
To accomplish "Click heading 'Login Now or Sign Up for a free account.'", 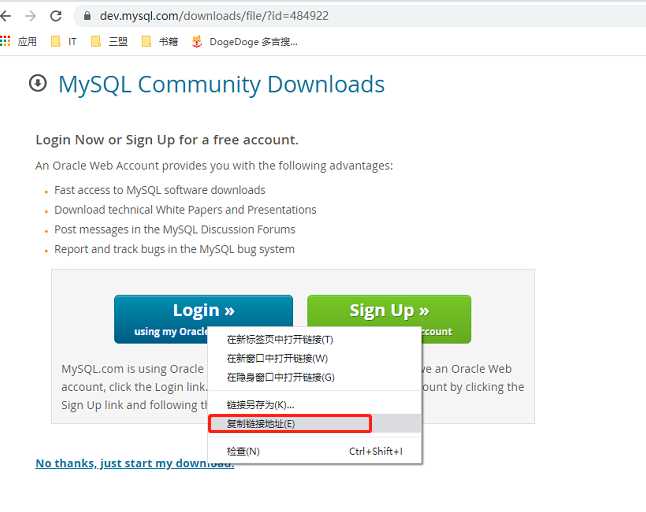I will click(167, 140).
